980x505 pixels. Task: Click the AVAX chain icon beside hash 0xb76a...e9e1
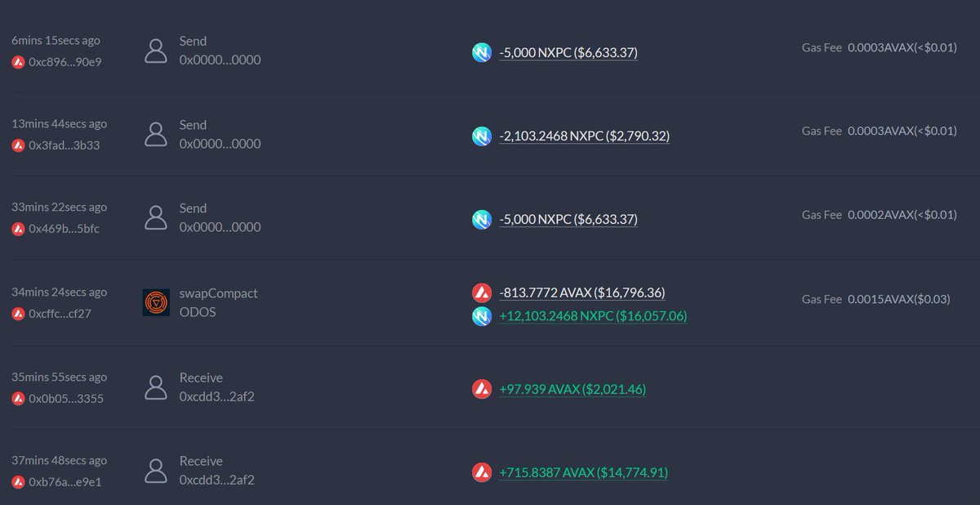point(17,481)
